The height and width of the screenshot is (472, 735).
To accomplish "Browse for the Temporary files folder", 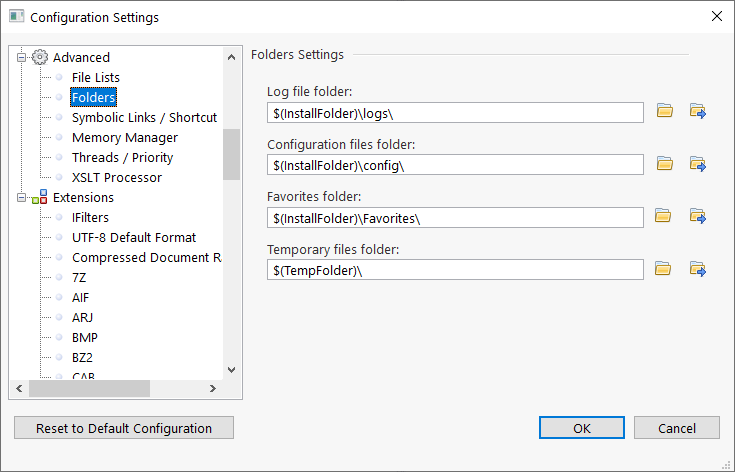I will pyautogui.click(x=663, y=269).
